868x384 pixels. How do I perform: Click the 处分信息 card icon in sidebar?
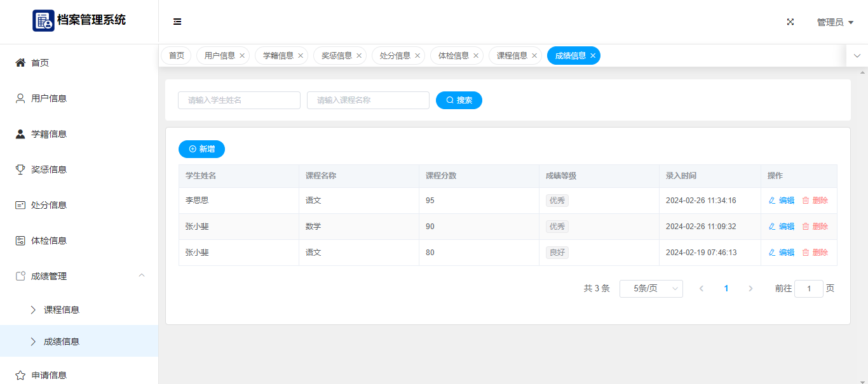(x=20, y=205)
